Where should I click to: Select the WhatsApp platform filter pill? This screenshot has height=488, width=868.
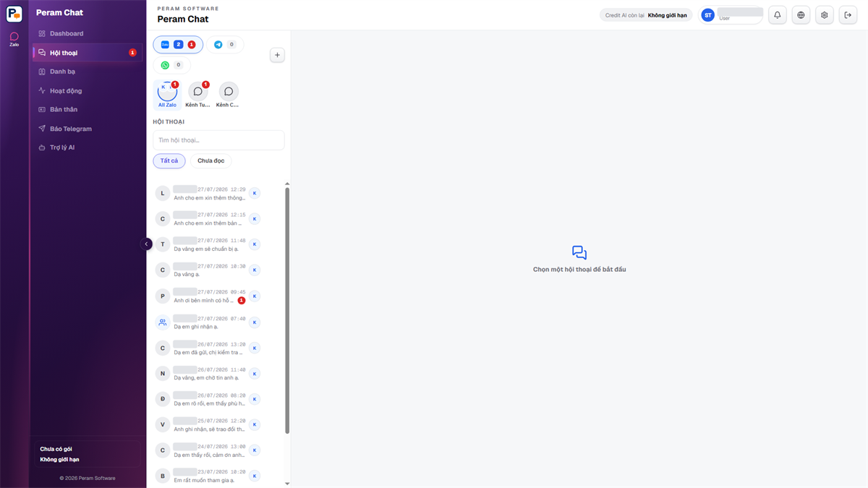coord(171,65)
